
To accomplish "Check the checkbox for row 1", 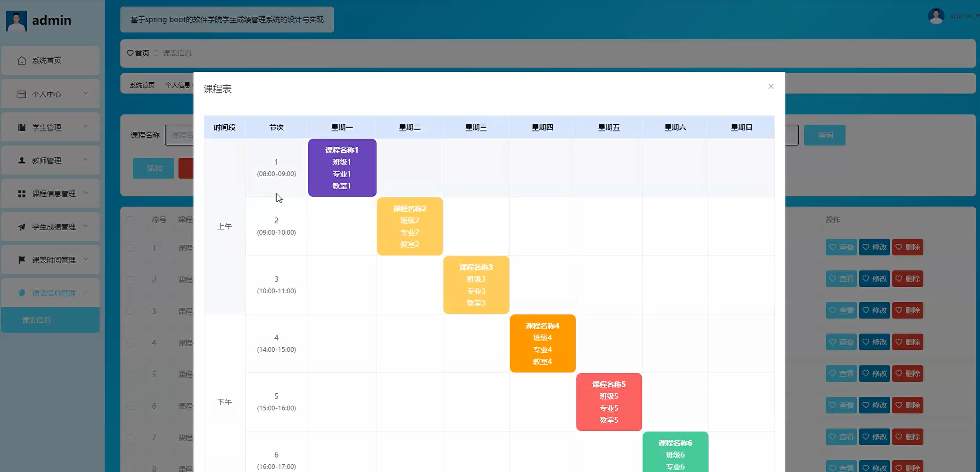I will click(x=130, y=248).
